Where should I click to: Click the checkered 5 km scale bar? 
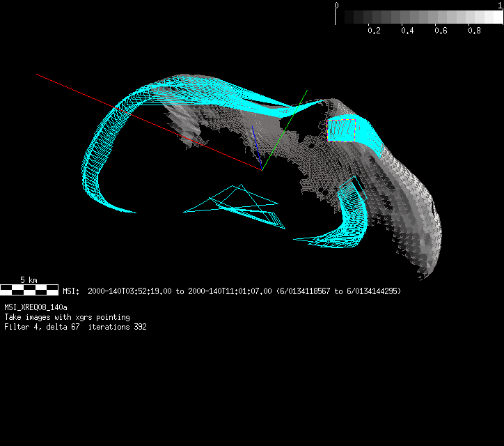(x=29, y=290)
